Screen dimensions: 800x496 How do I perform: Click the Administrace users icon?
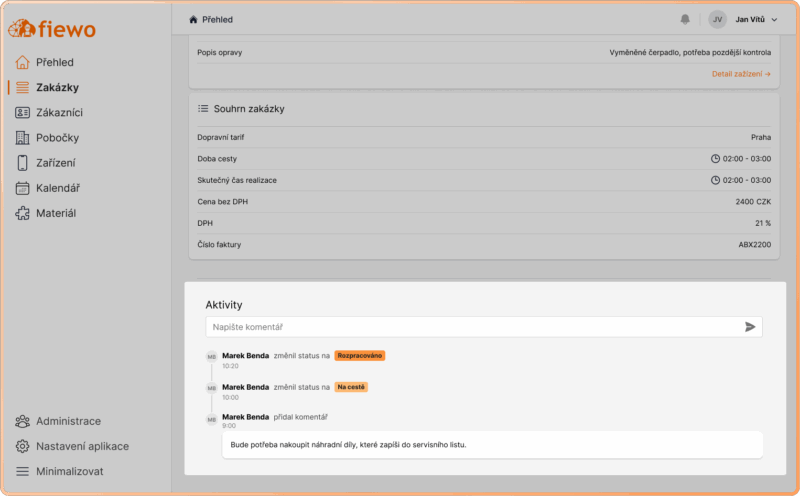tap(22, 421)
